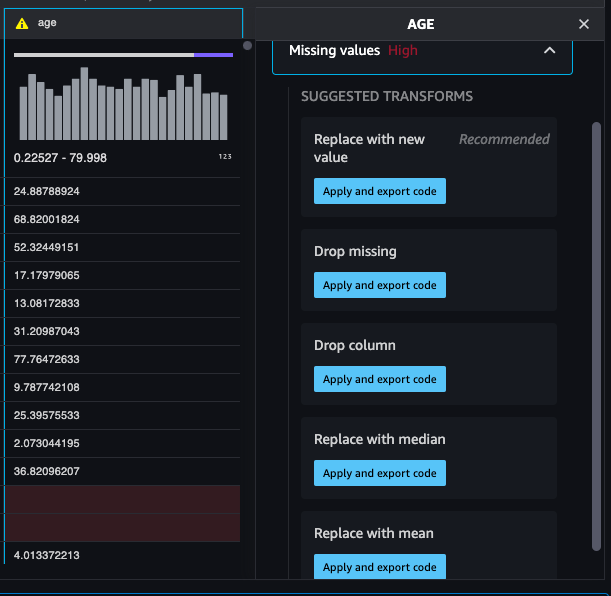Select the cell 4.013372213

(122, 555)
